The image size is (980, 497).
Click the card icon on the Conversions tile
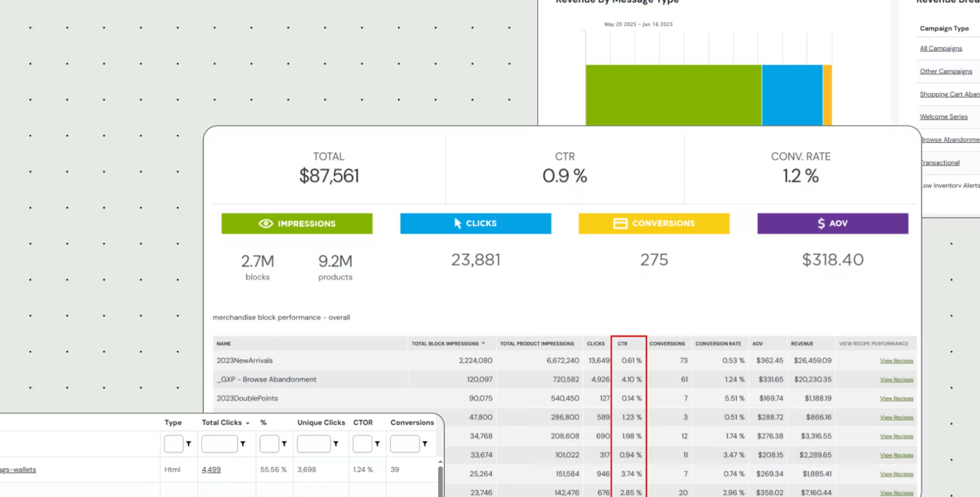coord(620,224)
